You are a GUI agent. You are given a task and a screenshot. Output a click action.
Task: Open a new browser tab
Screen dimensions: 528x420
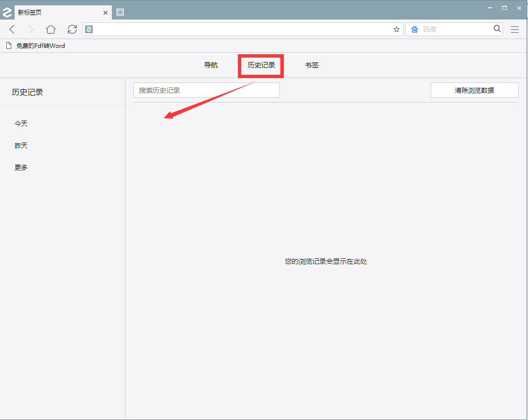(120, 12)
